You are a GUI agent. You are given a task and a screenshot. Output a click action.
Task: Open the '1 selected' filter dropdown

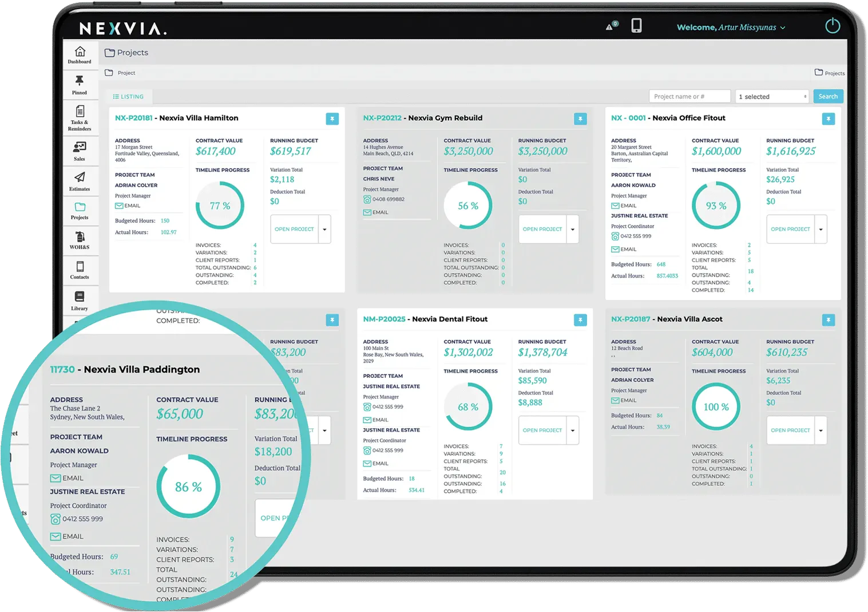[x=772, y=96]
